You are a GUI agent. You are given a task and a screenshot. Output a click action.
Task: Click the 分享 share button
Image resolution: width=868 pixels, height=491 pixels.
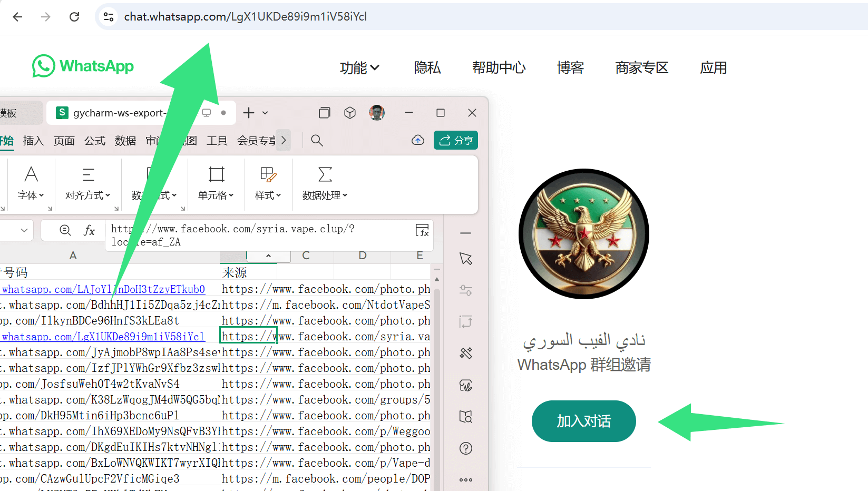456,140
